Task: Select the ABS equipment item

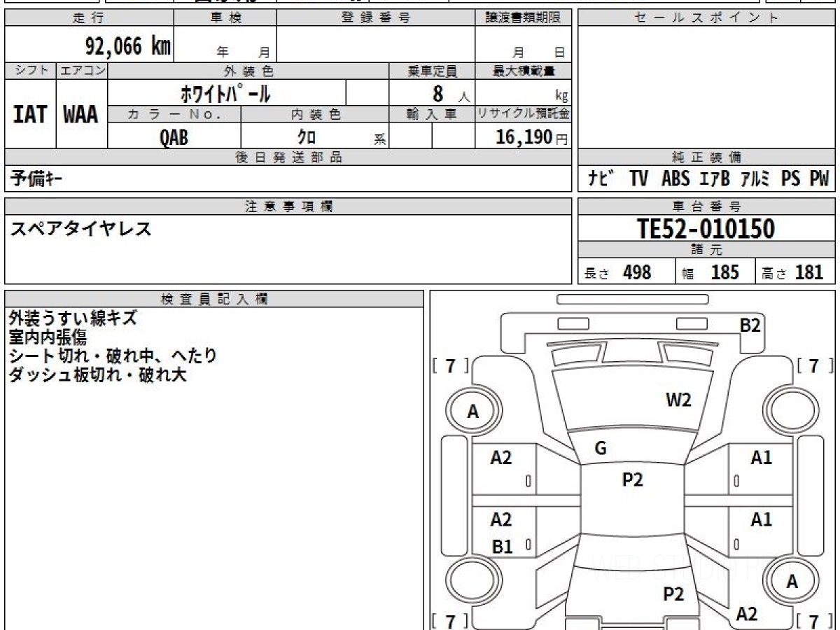Action: 675,179
